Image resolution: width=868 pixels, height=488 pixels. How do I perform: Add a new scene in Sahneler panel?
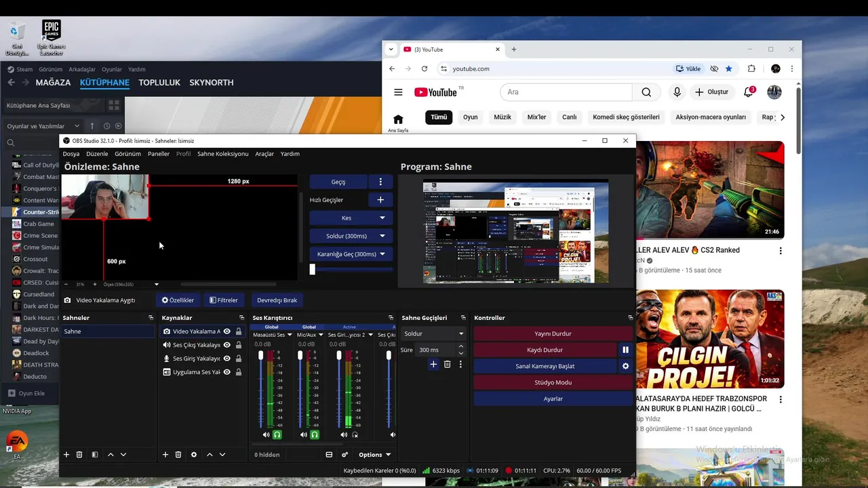tap(66, 455)
